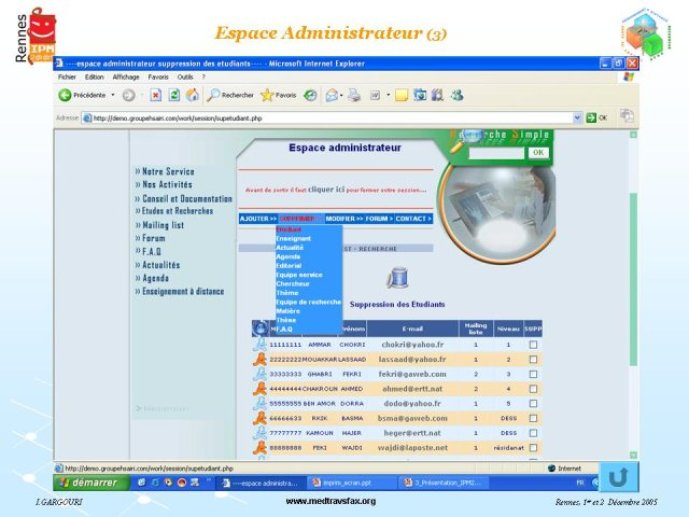Click orange user icon beside 22222222 row
Image resolution: width=689 pixels, height=517 pixels.
260,359
